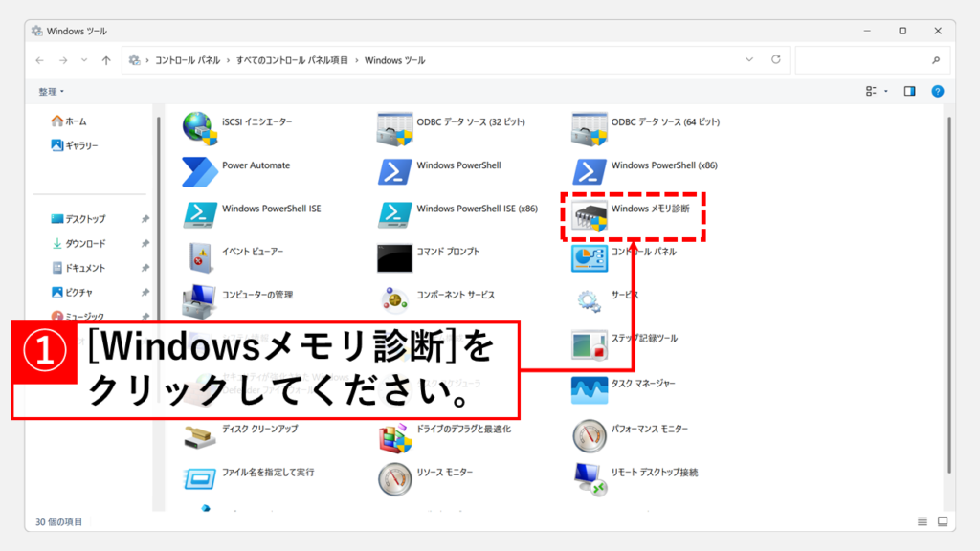The image size is (980, 551).
Task: Open ドキュメント in the navigation pane
Action: (78, 268)
